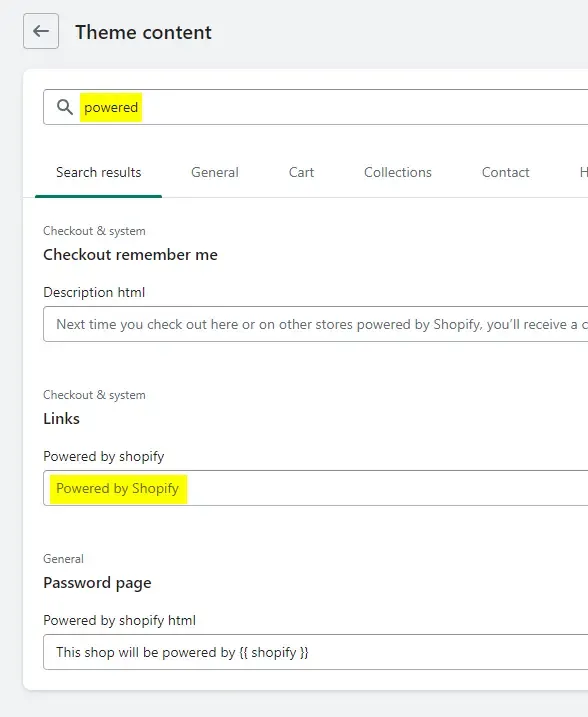Select the 'Theme content' page title
Screen dimensions: 588x717
click(x=143, y=32)
